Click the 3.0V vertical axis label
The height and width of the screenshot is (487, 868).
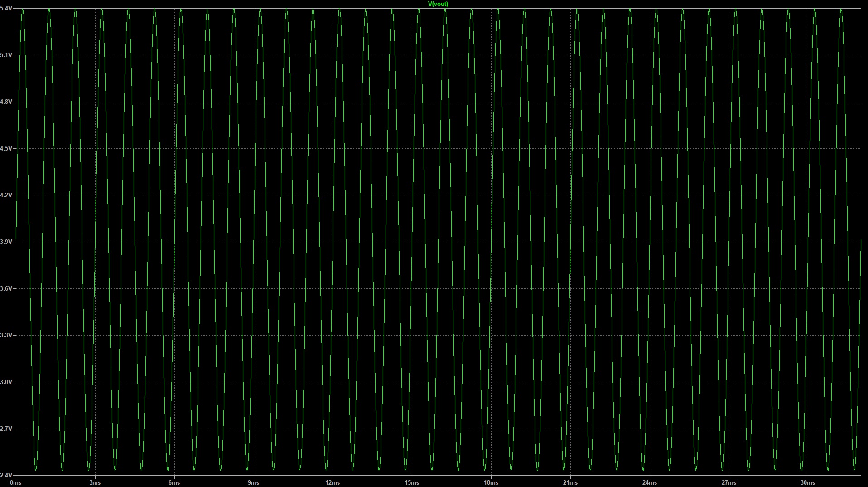point(6,382)
